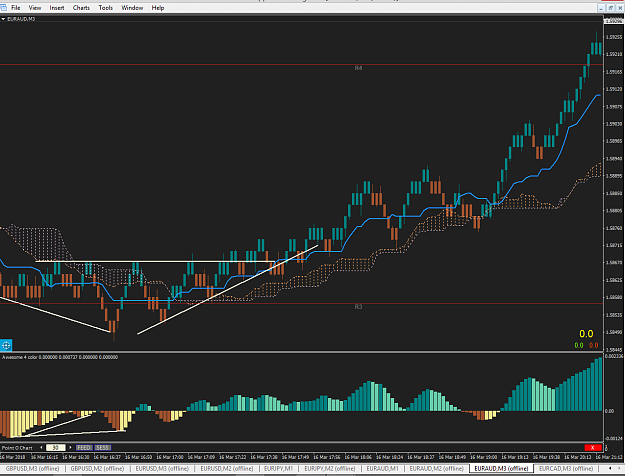Click the 16 Mar 19:00 time axis label
The height and width of the screenshot is (476, 625).
click(x=483, y=457)
